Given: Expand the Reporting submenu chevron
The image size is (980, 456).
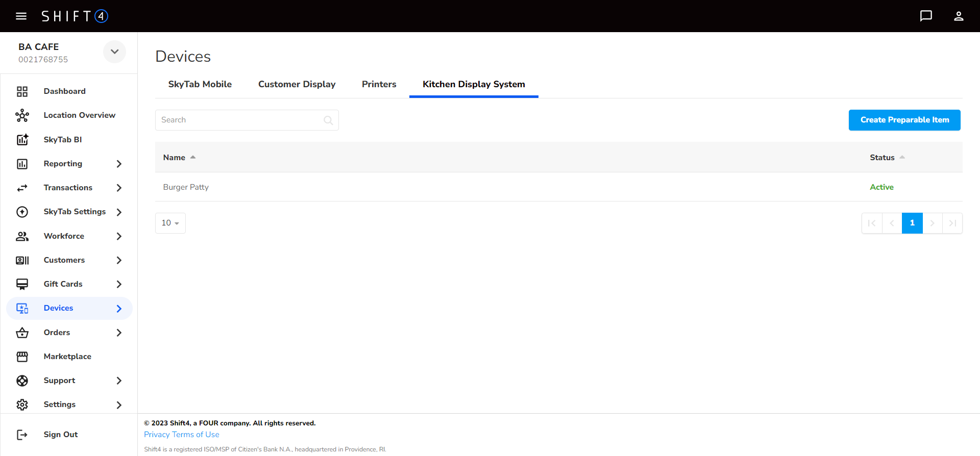Looking at the screenshot, I should [119, 164].
